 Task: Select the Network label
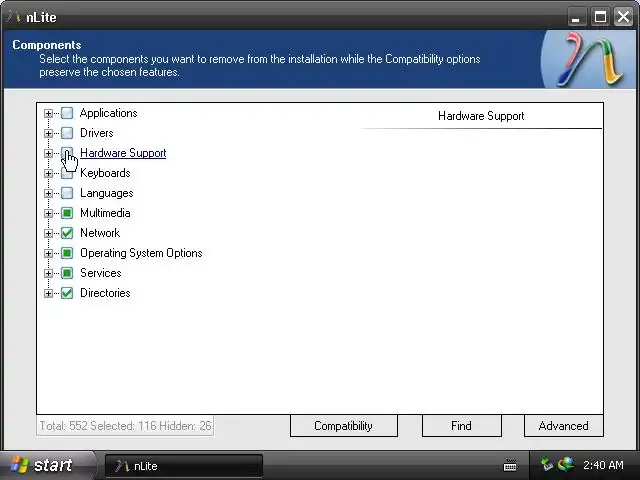(100, 233)
